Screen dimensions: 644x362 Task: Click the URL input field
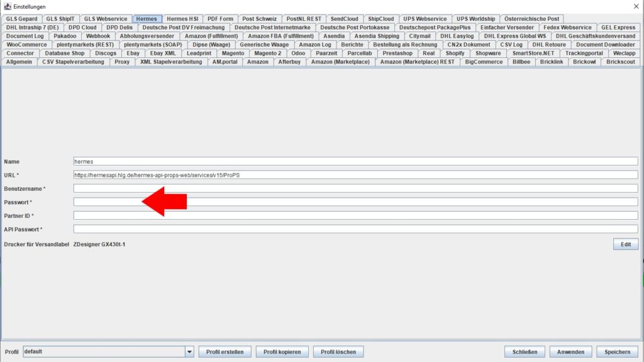[x=356, y=175]
